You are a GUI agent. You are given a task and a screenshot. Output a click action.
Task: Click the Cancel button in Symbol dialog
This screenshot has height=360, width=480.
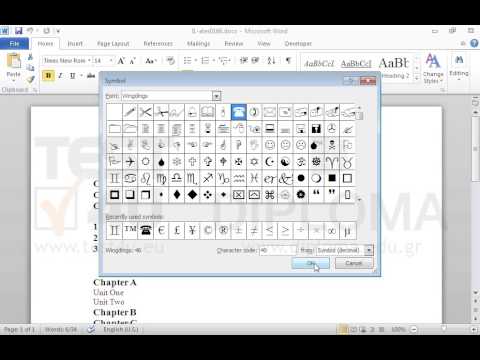(x=354, y=263)
